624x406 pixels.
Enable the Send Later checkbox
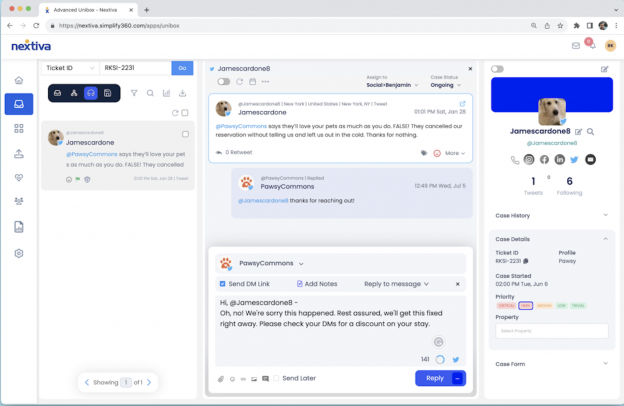276,378
